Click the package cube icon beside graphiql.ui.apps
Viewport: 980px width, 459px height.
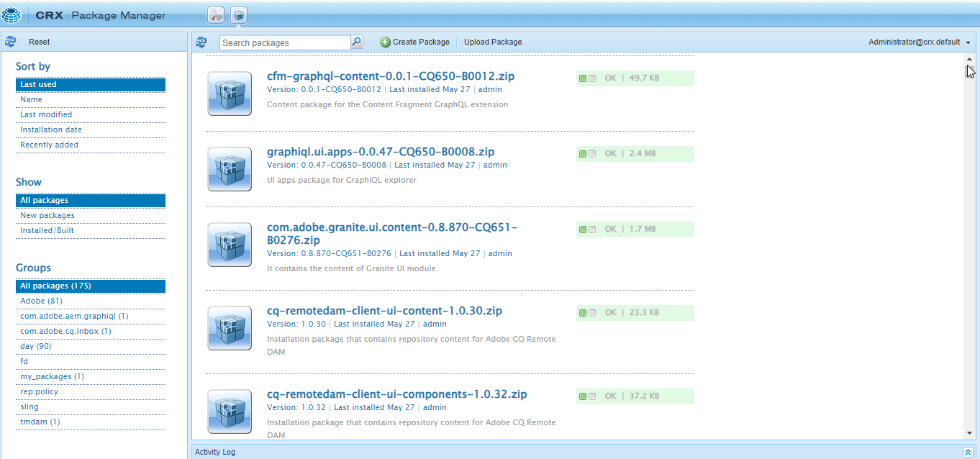tap(229, 169)
